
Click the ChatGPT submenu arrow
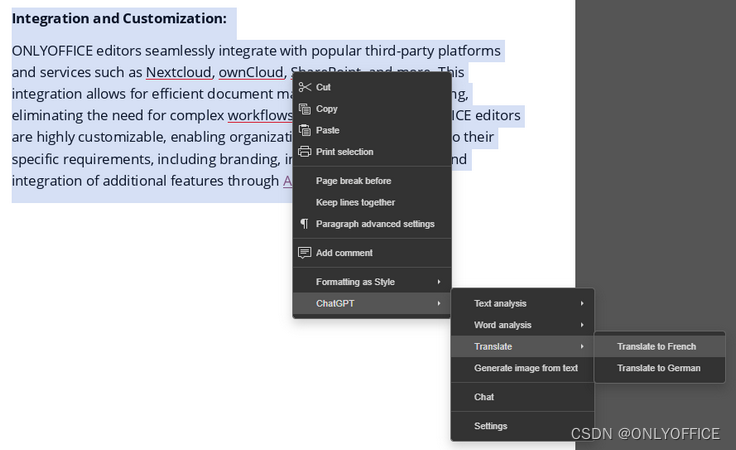coord(439,304)
